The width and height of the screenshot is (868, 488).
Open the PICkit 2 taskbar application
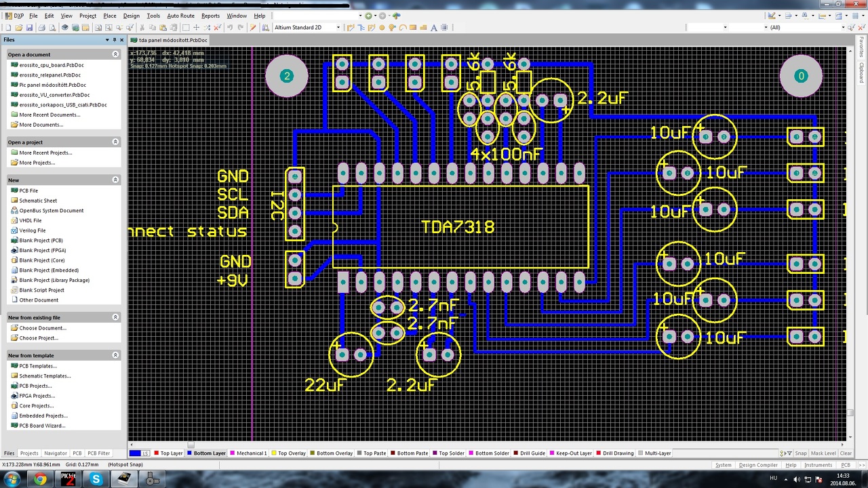pos(68,479)
